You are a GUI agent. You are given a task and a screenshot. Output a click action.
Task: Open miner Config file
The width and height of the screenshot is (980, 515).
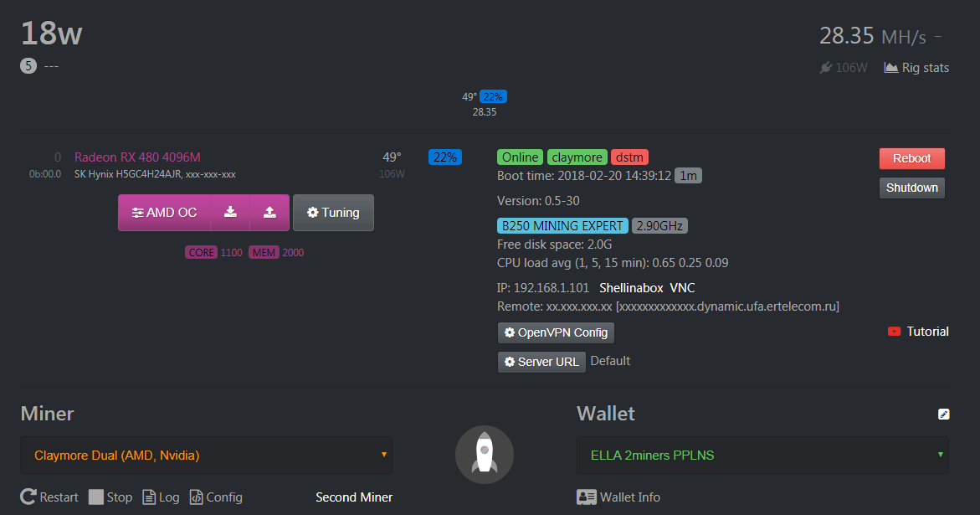pos(216,497)
